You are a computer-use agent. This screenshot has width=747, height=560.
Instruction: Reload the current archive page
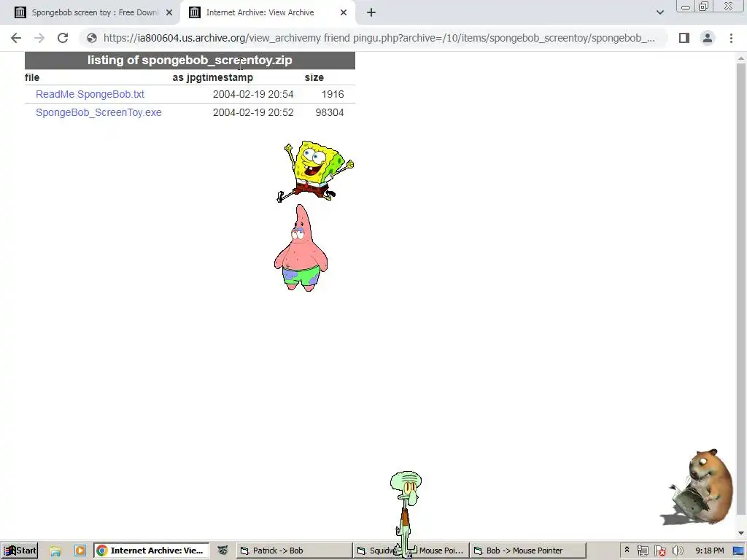(x=63, y=38)
